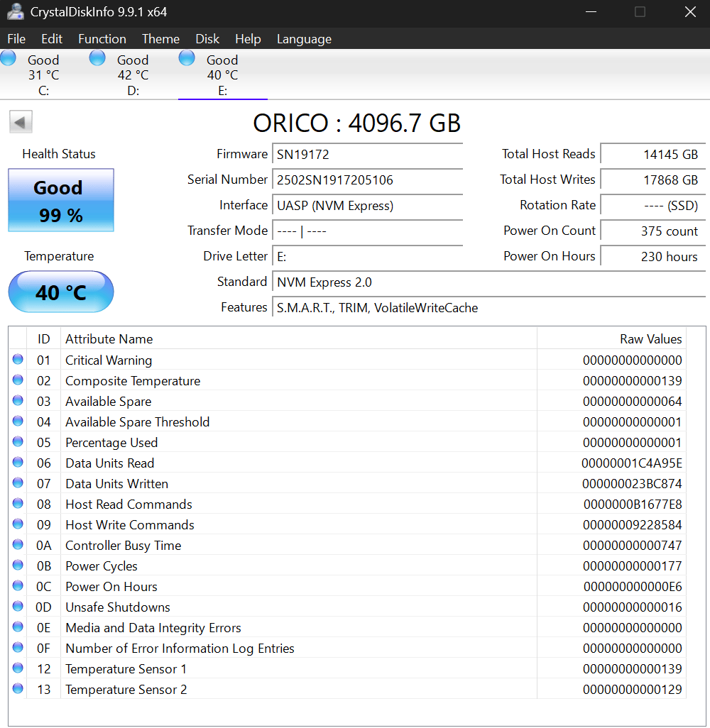Click status dot for Unsafe Shutdowns row
The image size is (710, 728).
(x=18, y=606)
